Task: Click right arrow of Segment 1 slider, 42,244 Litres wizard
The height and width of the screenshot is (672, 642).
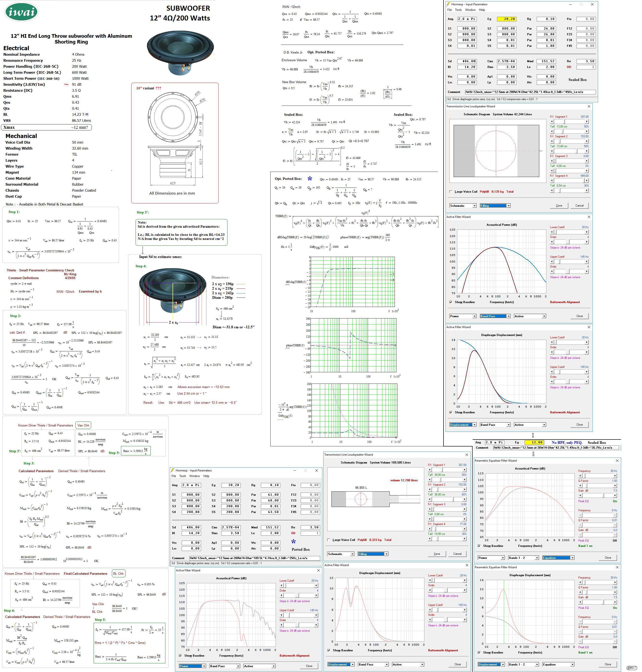Action: (x=587, y=122)
